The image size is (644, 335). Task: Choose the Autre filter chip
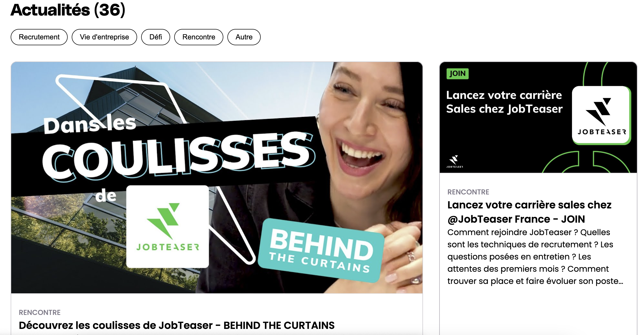coord(244,37)
